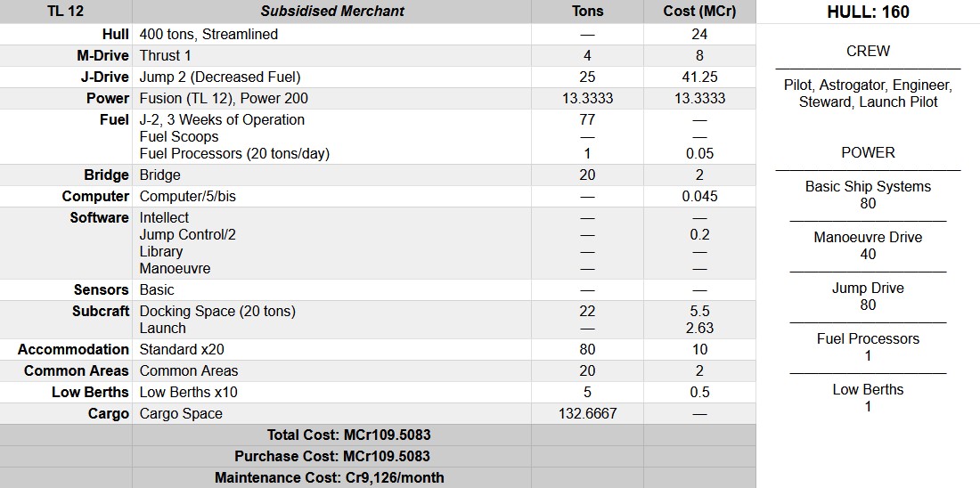Viewport: 980px width, 488px height.
Task: Click the crew list starting with 'Pilot, Astrogator'
Action: click(x=868, y=94)
